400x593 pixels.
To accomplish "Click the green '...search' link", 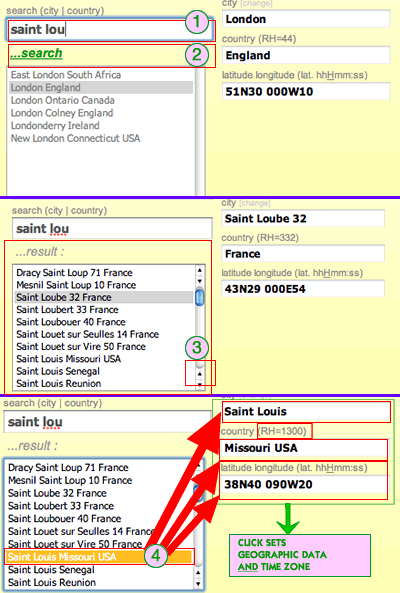I will [36, 53].
